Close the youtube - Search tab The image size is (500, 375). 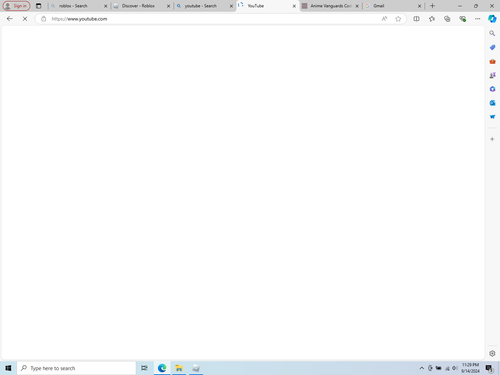(231, 6)
